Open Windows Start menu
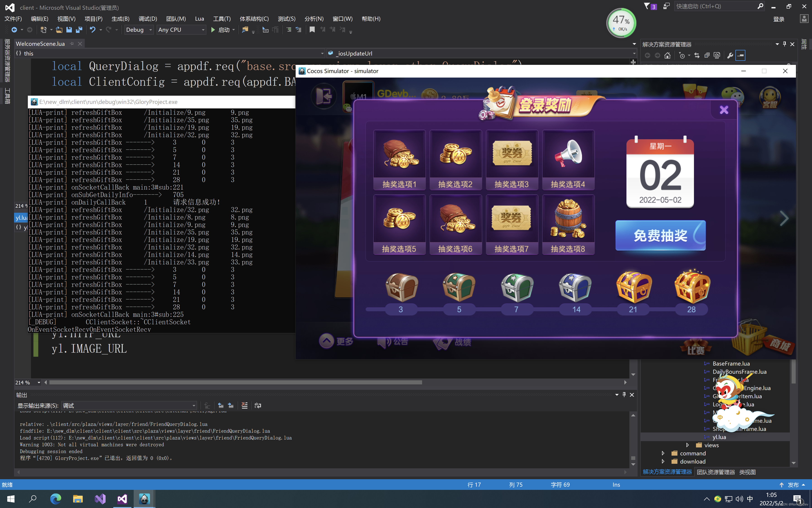812x508 pixels. 11,499
